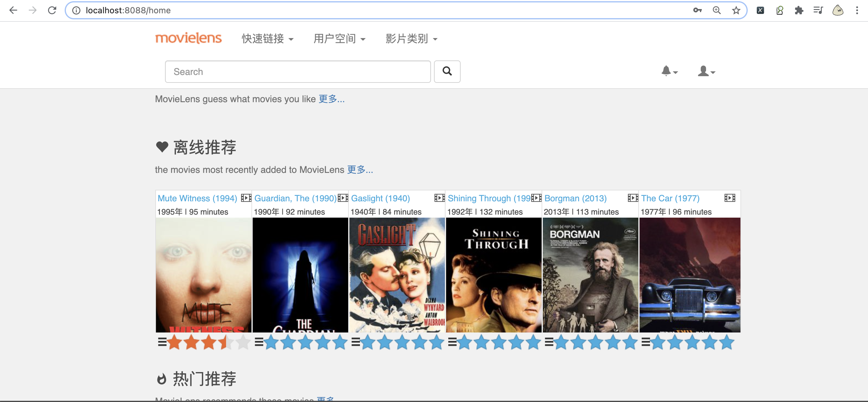This screenshot has height=402, width=868.
Task: Open the user account dropdown
Action: click(706, 71)
